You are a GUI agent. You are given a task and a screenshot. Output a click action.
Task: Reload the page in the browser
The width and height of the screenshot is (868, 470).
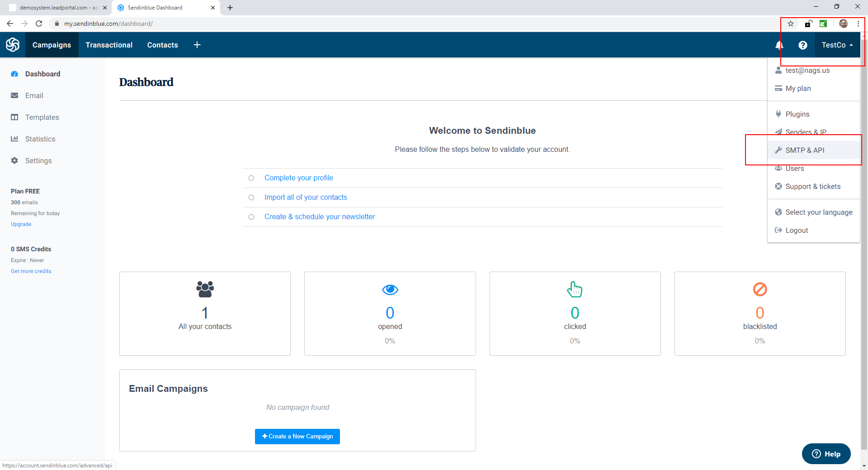pyautogui.click(x=39, y=23)
